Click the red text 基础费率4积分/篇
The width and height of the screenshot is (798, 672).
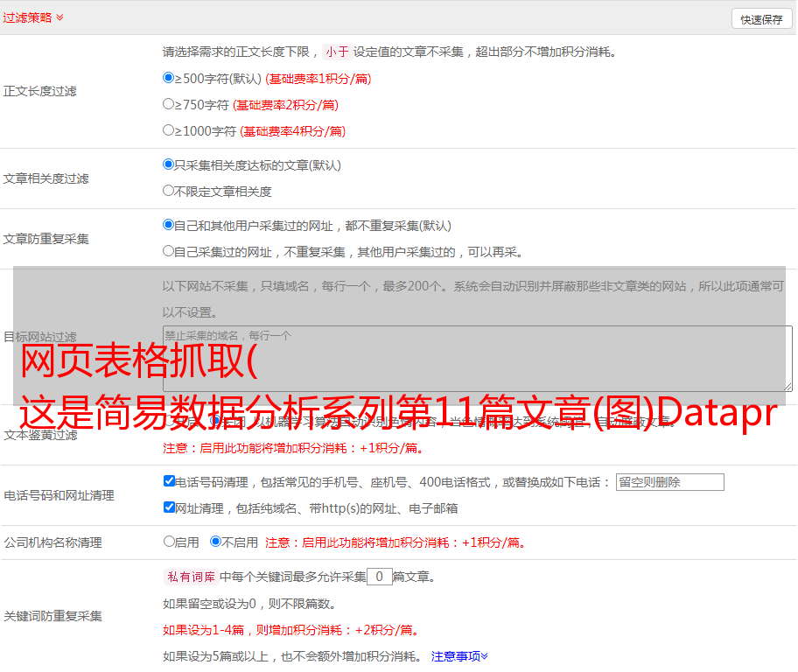tap(292, 131)
